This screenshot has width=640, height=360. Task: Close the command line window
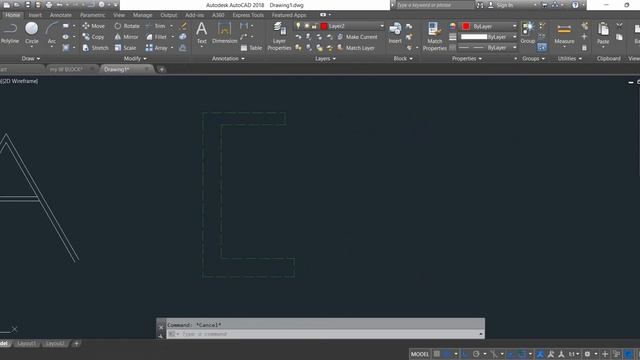point(161,327)
